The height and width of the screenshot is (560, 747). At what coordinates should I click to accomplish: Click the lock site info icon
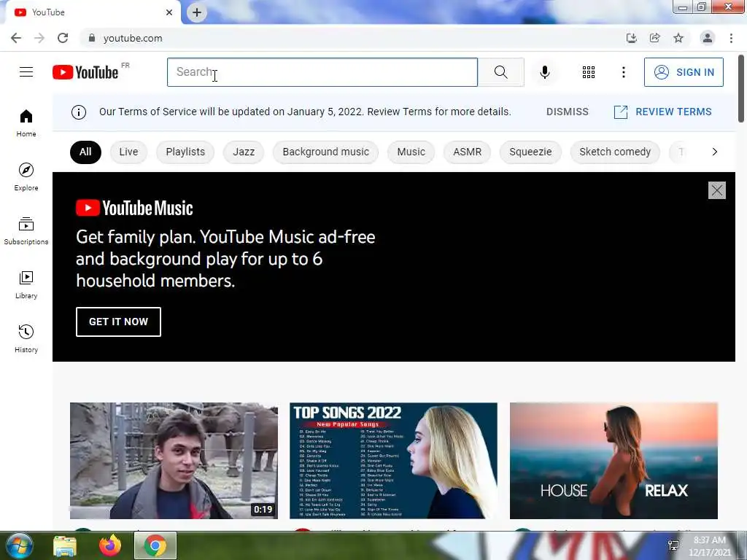pos(91,38)
